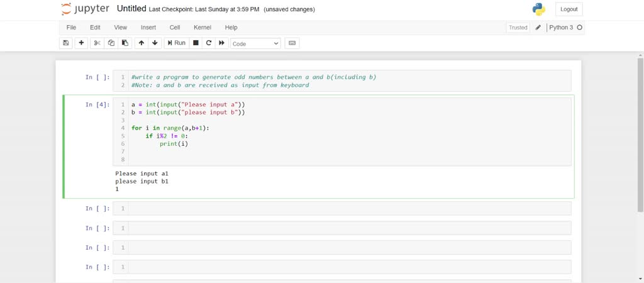Paste cells below icon
The width and height of the screenshot is (644, 283).
tap(125, 43)
